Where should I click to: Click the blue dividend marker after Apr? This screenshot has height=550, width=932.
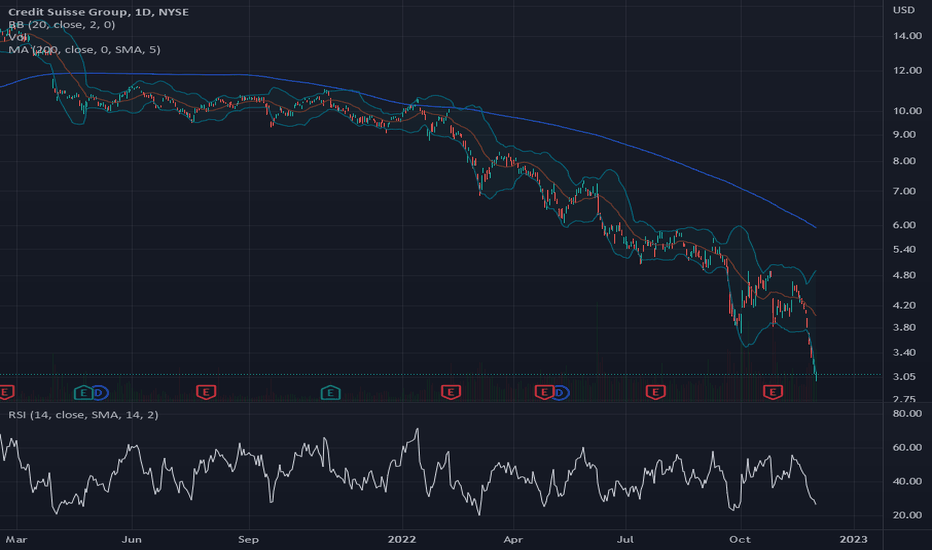point(561,392)
